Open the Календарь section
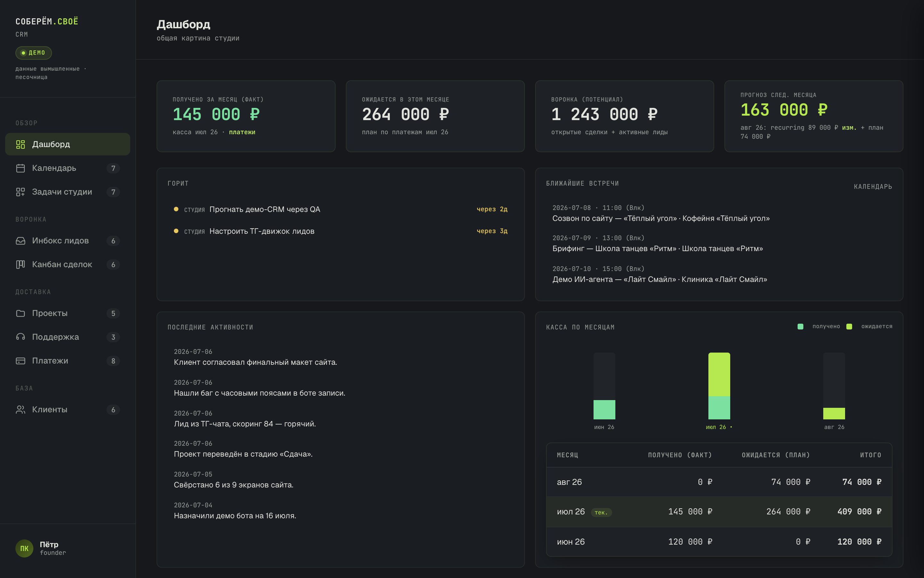 (68, 168)
